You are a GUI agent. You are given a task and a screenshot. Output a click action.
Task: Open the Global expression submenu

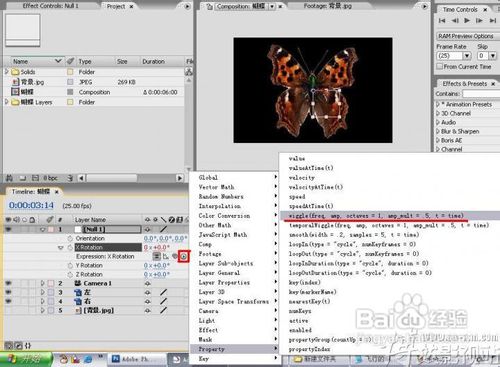234,177
